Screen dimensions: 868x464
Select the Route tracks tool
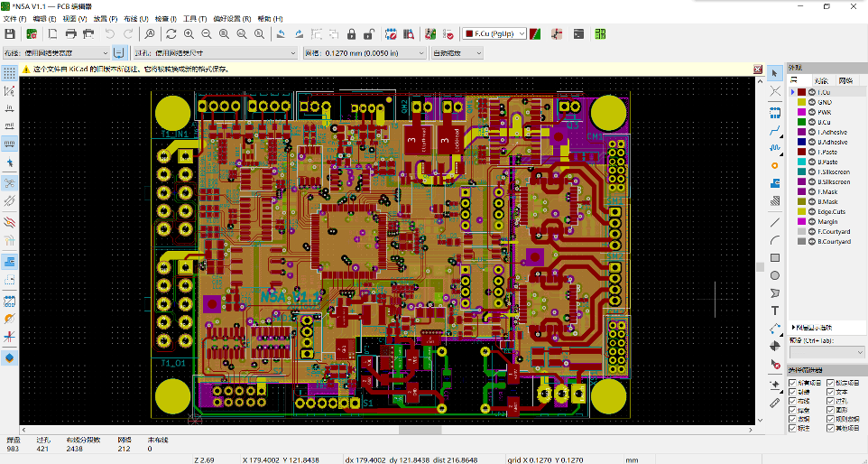[775, 131]
